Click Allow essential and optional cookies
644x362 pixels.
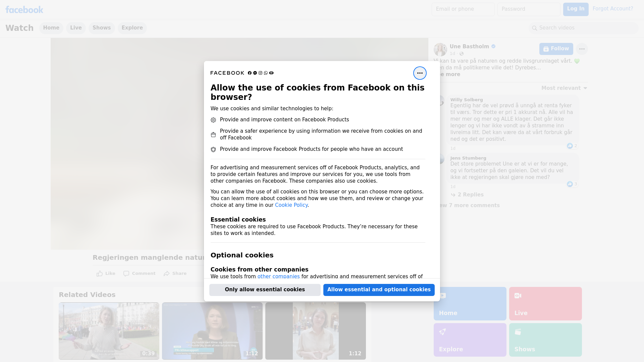(379, 290)
